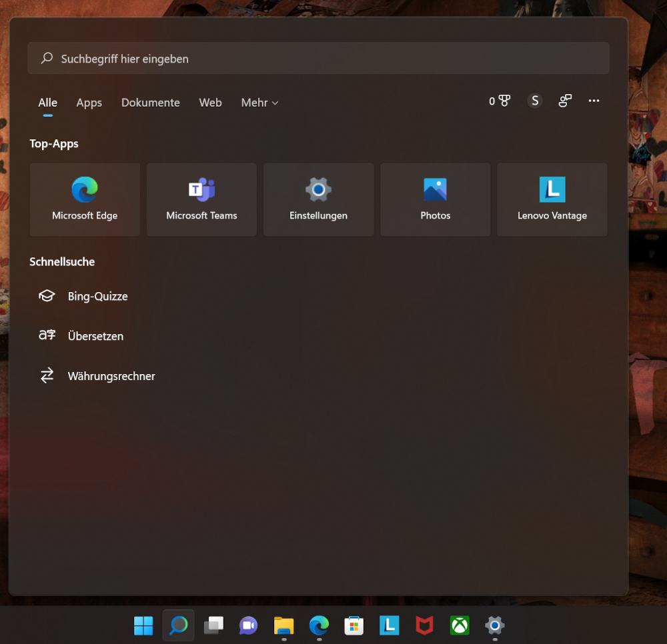Open File Explorer from taskbar
The width and height of the screenshot is (667, 644).
(283, 625)
